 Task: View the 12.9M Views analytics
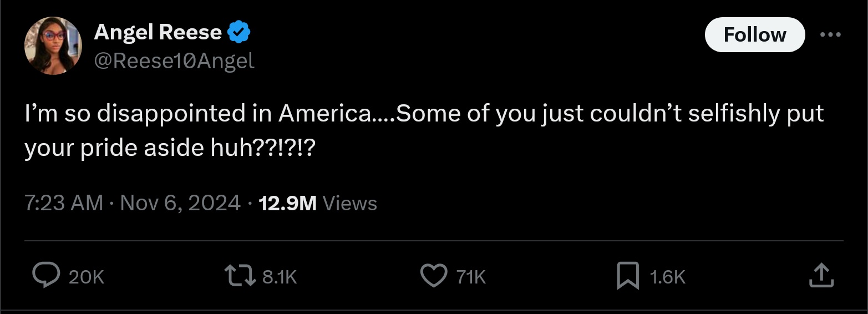pos(287,204)
